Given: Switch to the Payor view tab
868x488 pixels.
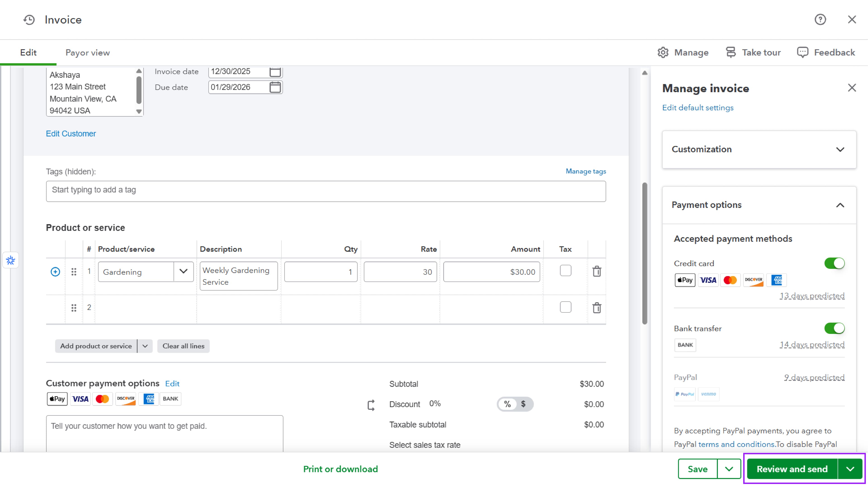Looking at the screenshot, I should [88, 53].
